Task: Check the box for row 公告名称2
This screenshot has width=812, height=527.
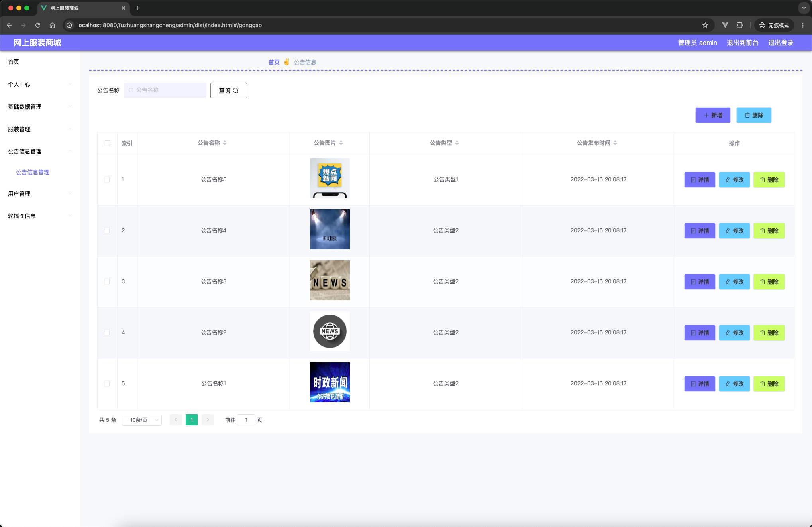Action: click(107, 332)
